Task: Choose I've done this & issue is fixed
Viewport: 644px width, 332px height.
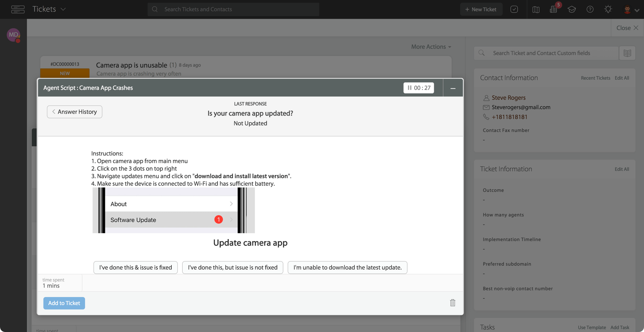Action: [x=135, y=267]
